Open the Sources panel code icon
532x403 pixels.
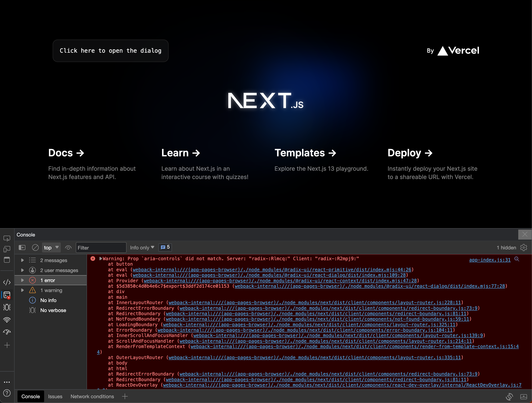coord(7,282)
